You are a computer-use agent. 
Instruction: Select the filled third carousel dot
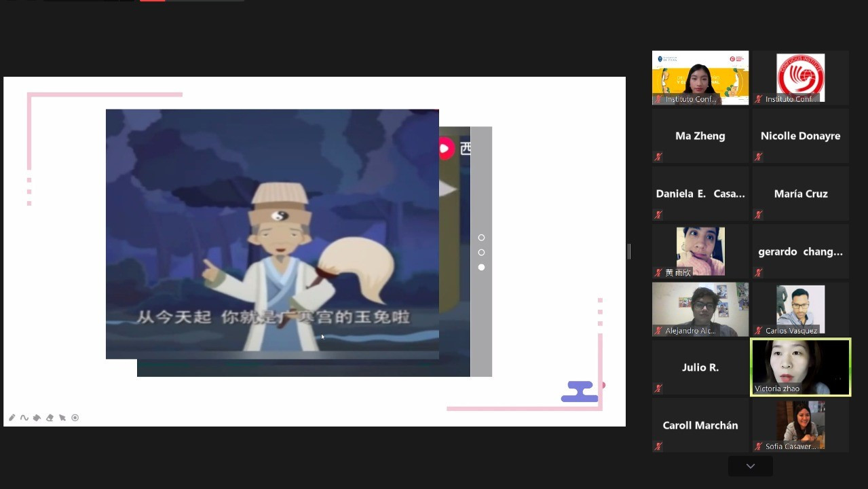click(x=481, y=268)
